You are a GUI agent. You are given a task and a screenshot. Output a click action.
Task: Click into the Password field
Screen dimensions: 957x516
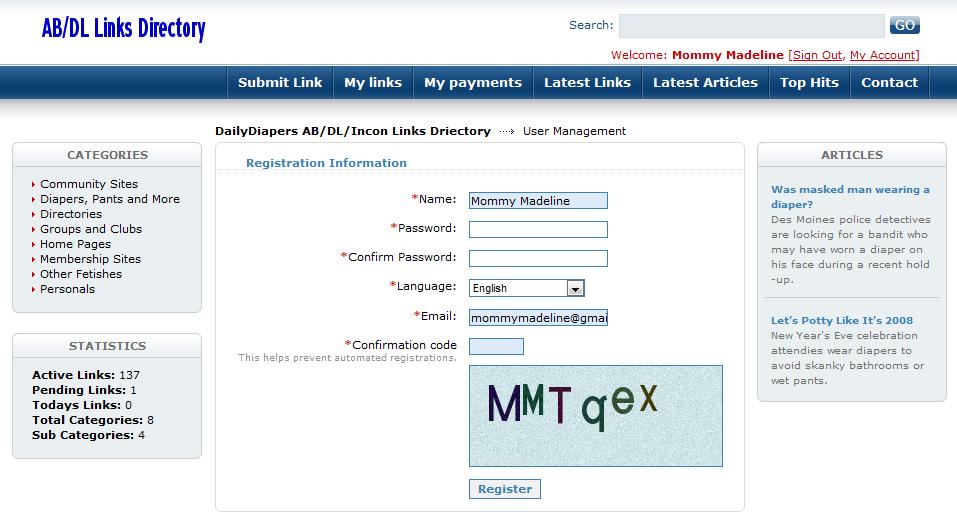click(538, 230)
